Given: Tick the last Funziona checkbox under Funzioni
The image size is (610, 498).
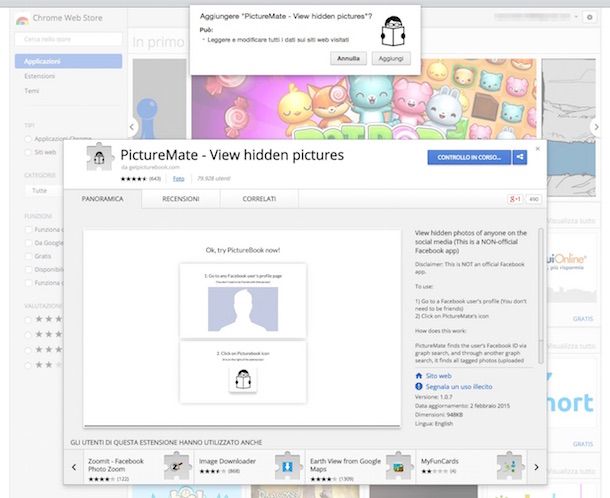Looking at the screenshot, I should pos(28,283).
